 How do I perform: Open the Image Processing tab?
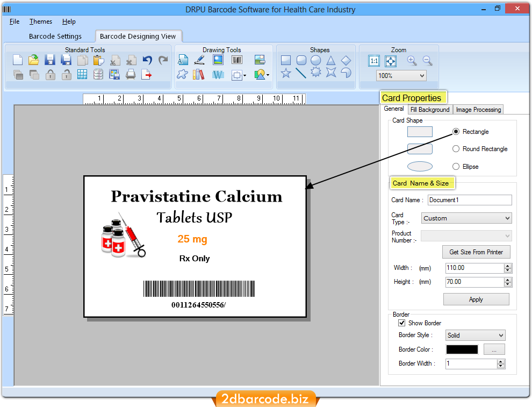tap(478, 109)
